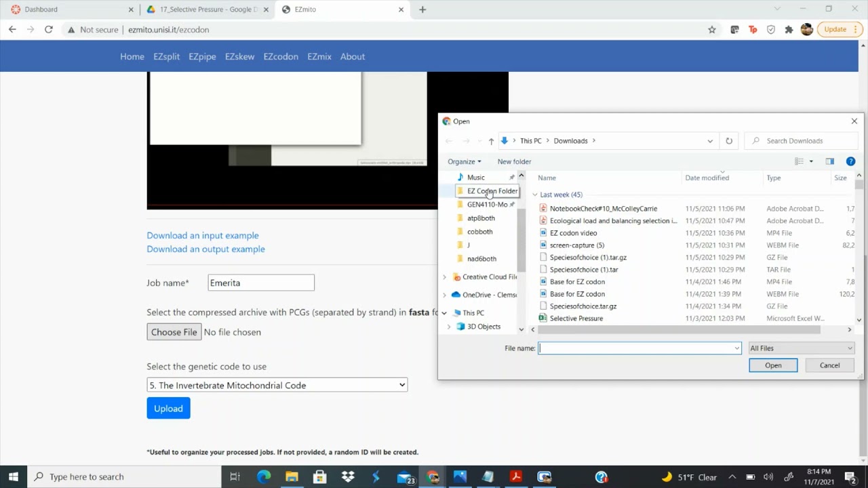This screenshot has width=868, height=488.
Task: Open the notification center icon
Action: pyautogui.click(x=850, y=476)
